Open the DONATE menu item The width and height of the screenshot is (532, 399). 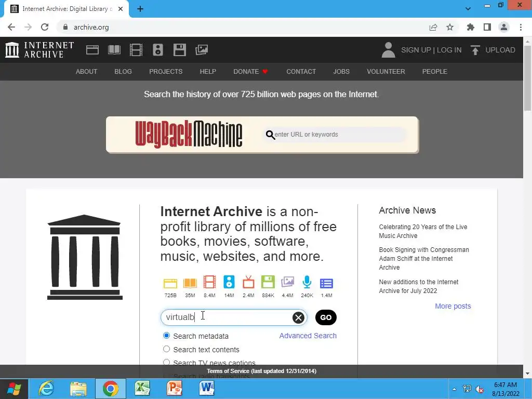pyautogui.click(x=251, y=72)
